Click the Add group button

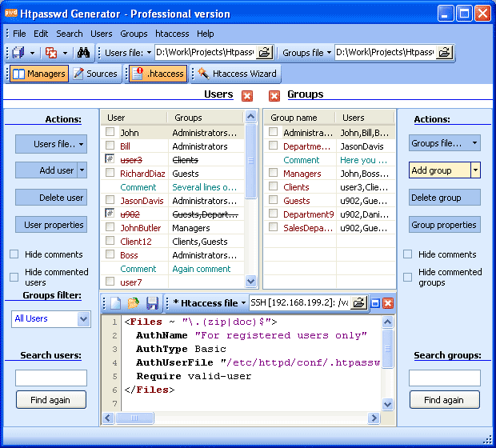(x=440, y=170)
